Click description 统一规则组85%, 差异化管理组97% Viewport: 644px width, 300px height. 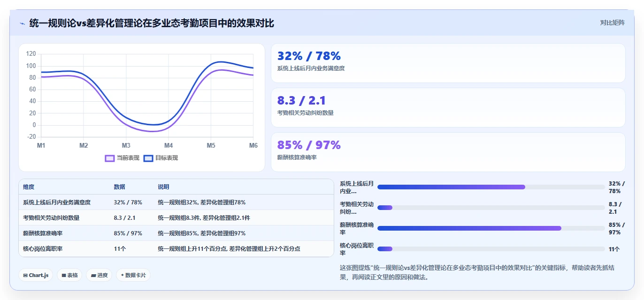click(x=202, y=233)
